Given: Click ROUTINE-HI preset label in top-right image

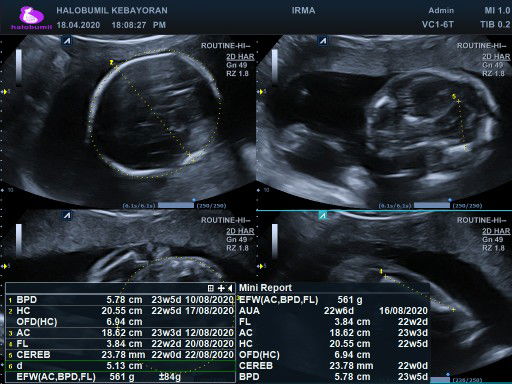Looking at the screenshot, I should [482, 46].
